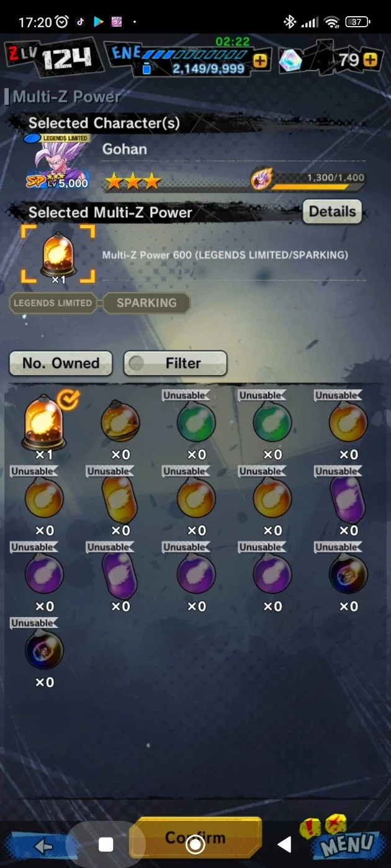This screenshot has height=868, width=391.
Task: Toggle the checkmark on owned Z Power
Action: (68, 402)
